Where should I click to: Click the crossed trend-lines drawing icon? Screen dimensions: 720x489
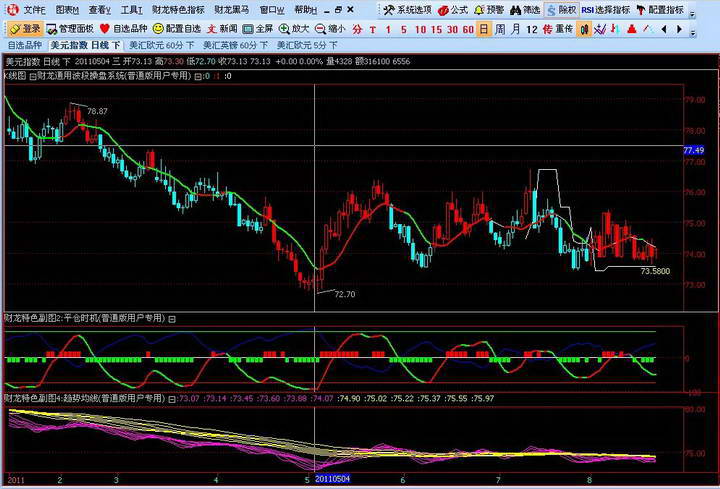coord(600,29)
